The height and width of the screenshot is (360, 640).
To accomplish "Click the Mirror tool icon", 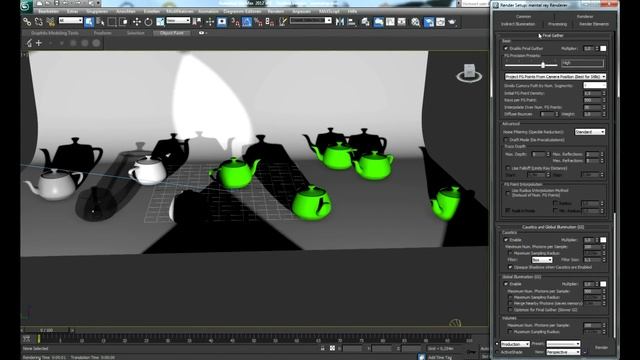I will click(x=340, y=22).
